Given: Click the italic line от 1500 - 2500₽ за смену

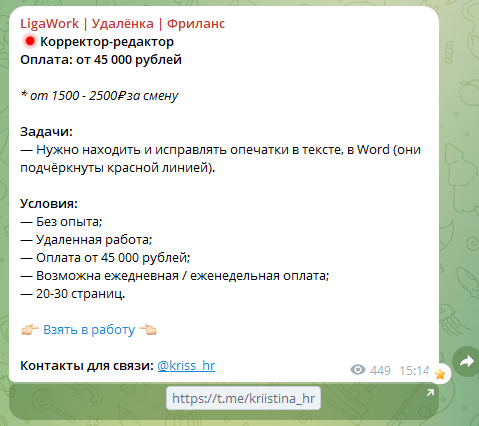Looking at the screenshot, I should [100, 96].
